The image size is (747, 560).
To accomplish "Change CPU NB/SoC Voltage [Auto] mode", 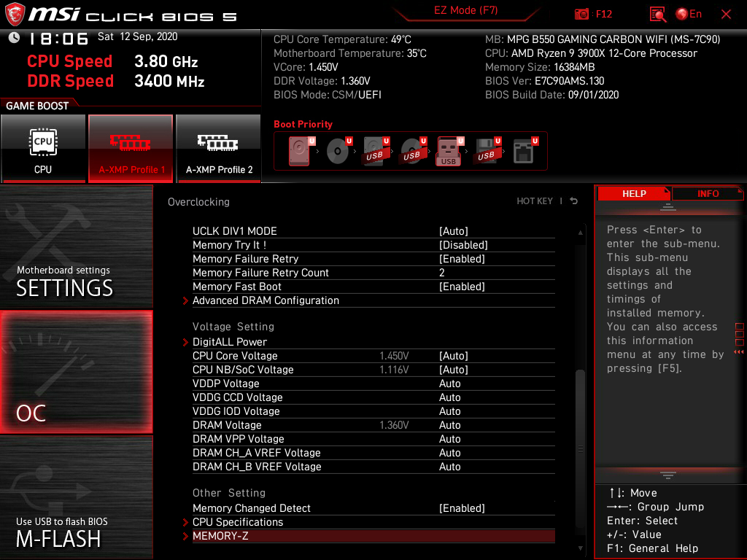I will (x=454, y=370).
